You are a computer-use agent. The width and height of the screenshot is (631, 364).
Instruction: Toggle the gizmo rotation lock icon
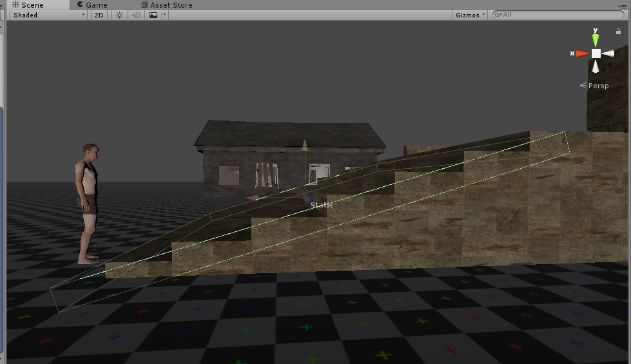tap(618, 31)
